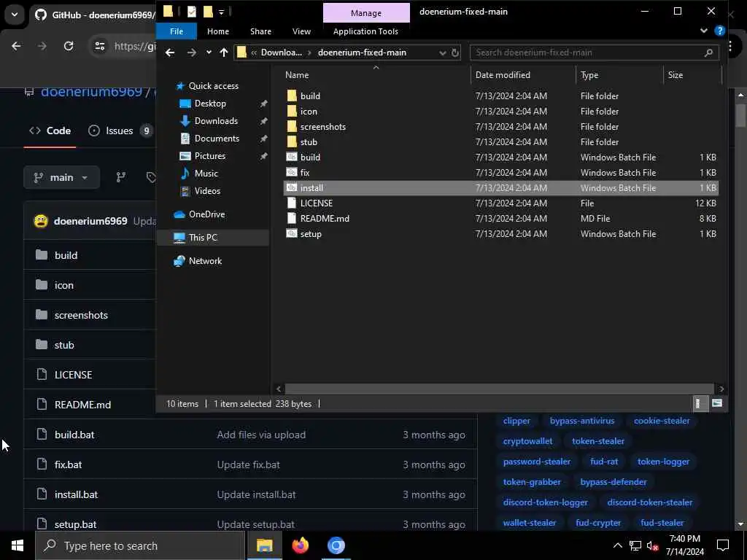The image size is (747, 560).
Task: Select the icon folder in Explorer
Action: (x=309, y=112)
